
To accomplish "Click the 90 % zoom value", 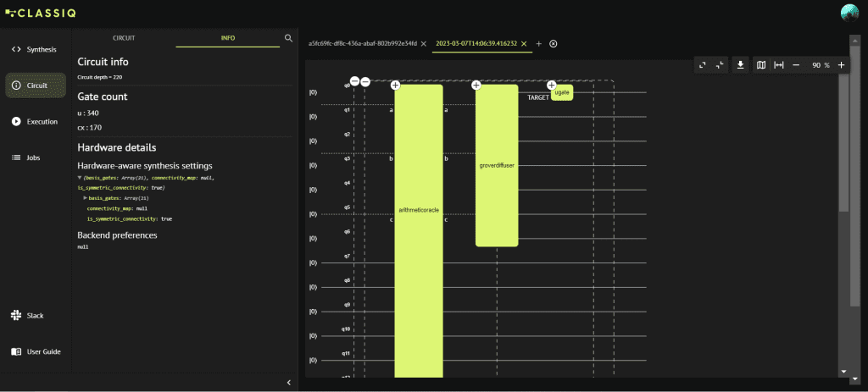I will pos(821,65).
